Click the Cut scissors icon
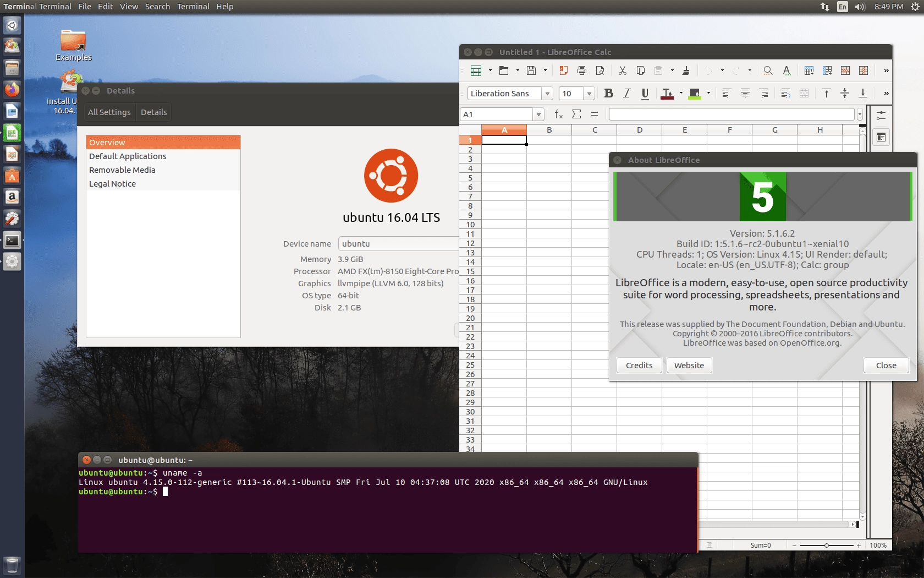924x578 pixels. [623, 70]
